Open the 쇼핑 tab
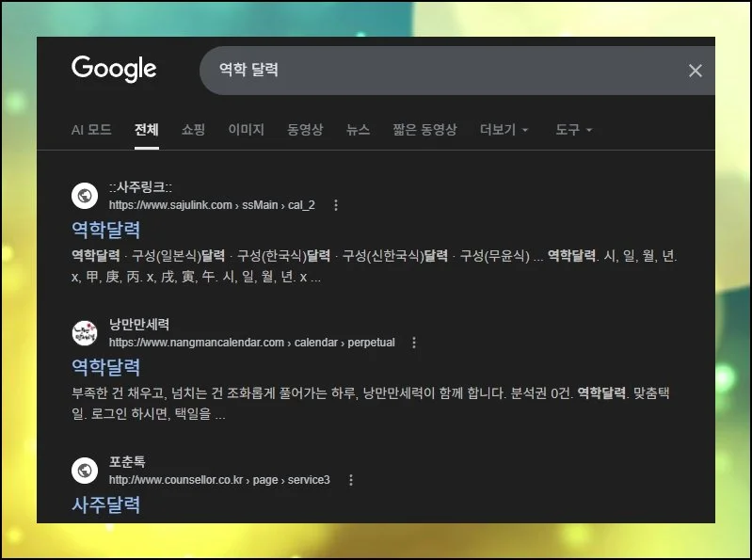This screenshot has width=752, height=560. (x=193, y=130)
